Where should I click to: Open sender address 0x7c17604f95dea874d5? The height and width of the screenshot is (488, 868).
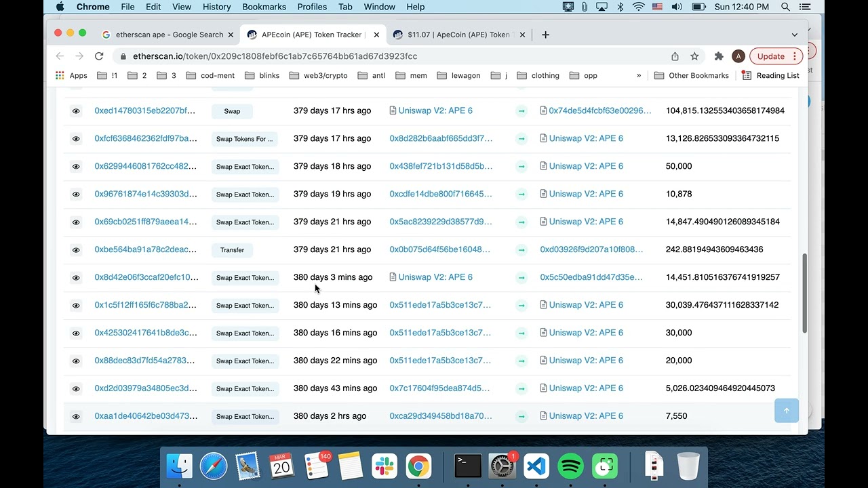point(439,388)
